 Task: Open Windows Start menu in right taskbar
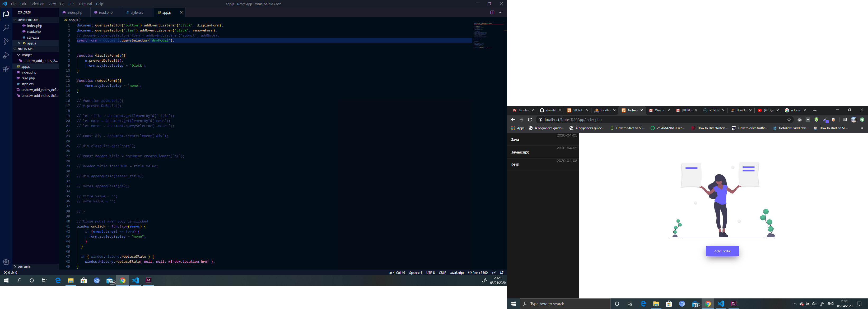pyautogui.click(x=514, y=304)
